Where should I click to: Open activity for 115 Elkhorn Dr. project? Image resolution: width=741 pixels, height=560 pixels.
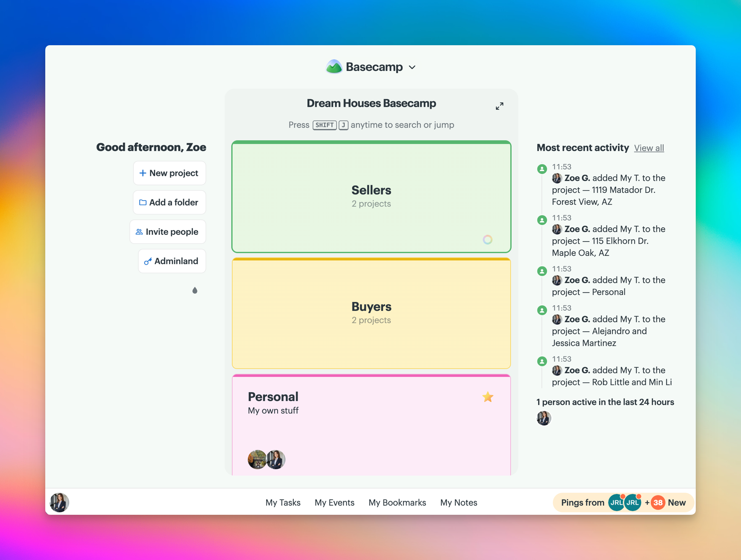pos(608,241)
